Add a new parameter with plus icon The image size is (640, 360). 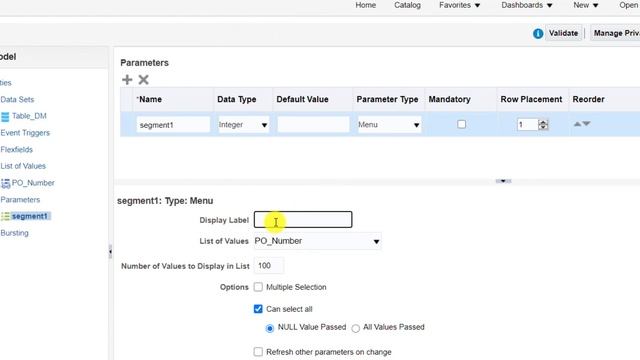[127, 80]
